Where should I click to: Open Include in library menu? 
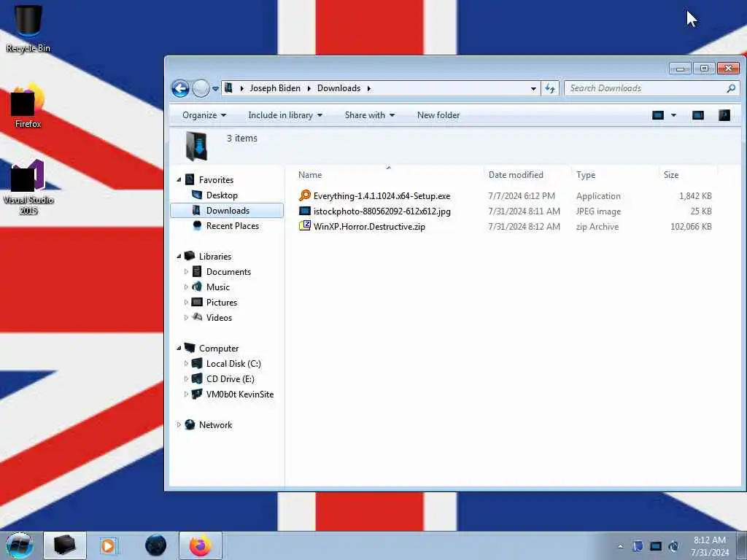pyautogui.click(x=285, y=115)
